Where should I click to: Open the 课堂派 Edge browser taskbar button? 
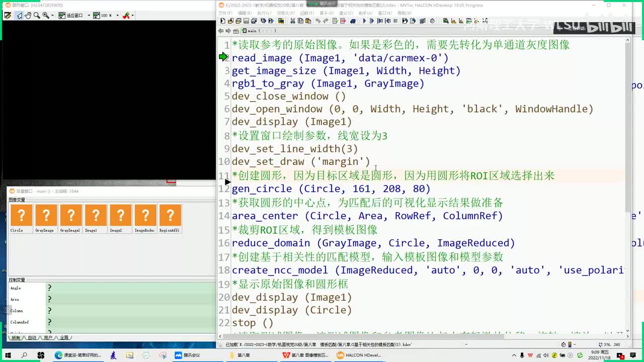tap(77, 355)
